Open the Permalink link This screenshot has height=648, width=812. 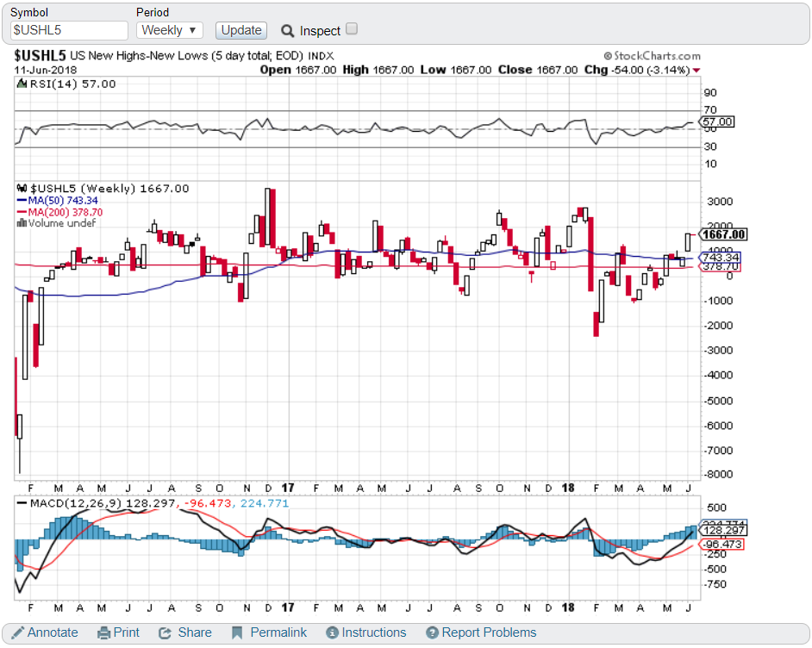pos(278,632)
